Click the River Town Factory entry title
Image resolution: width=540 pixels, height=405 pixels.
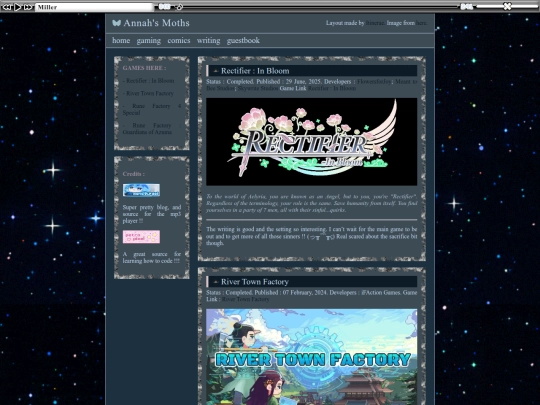tap(255, 282)
